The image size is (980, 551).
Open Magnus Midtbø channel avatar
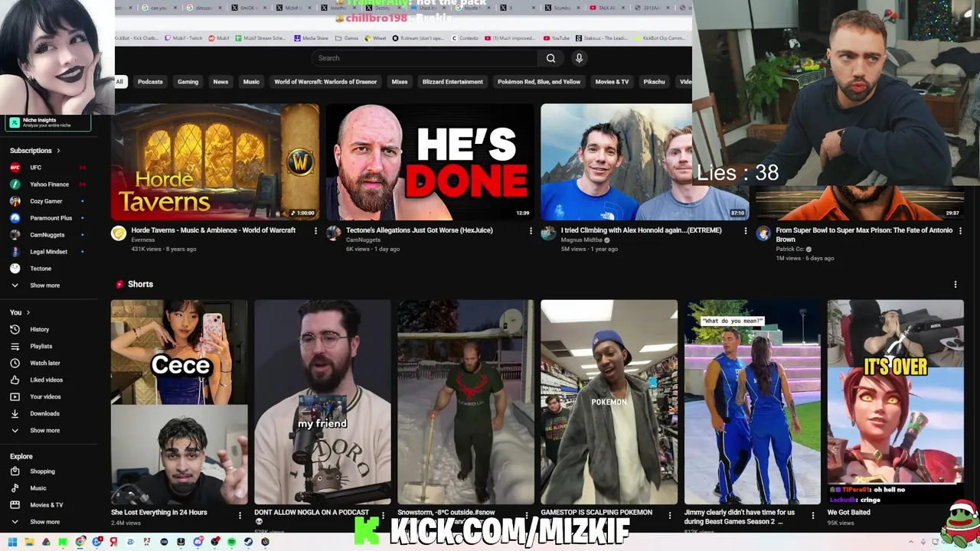click(548, 233)
